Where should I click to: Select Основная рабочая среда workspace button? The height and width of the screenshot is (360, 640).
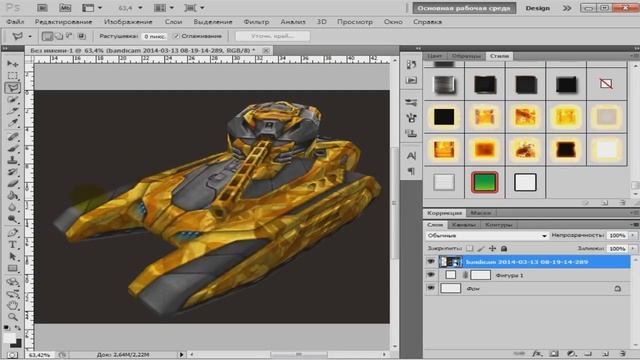coord(464,8)
